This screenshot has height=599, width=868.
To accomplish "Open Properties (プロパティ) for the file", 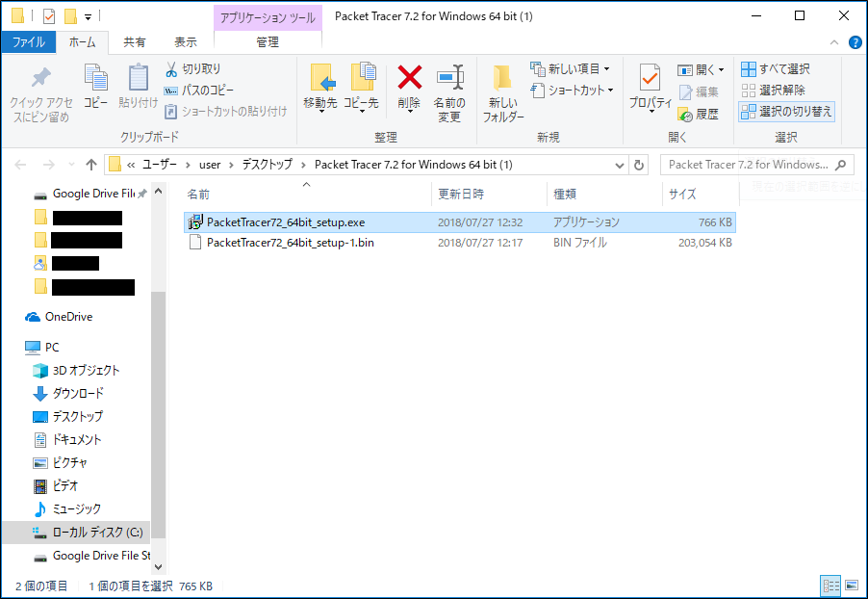I will [651, 88].
